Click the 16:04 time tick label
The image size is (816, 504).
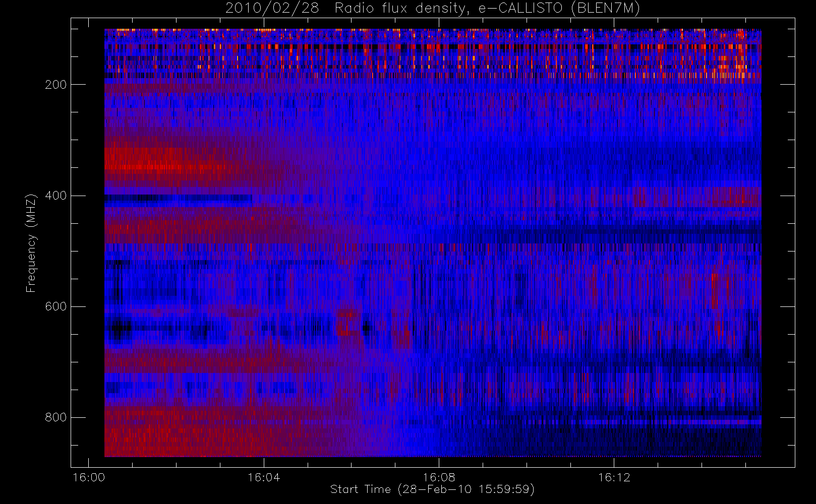[264, 477]
